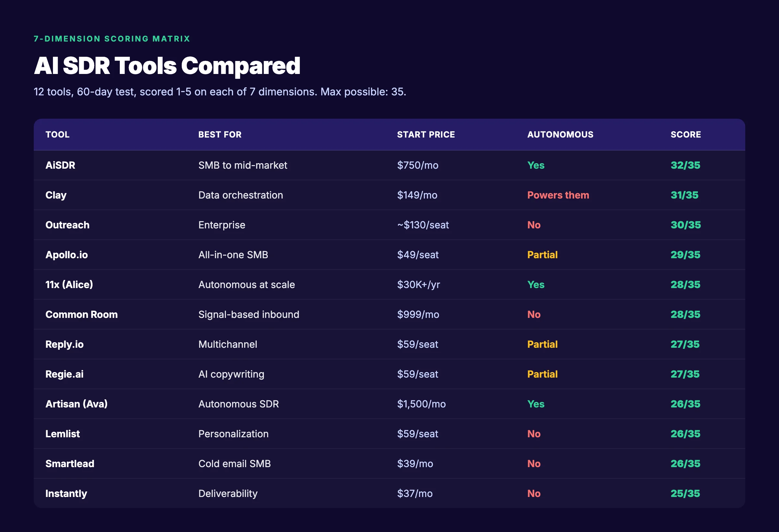Select the Common Room tool name
The width and height of the screenshot is (779, 532).
[81, 315]
